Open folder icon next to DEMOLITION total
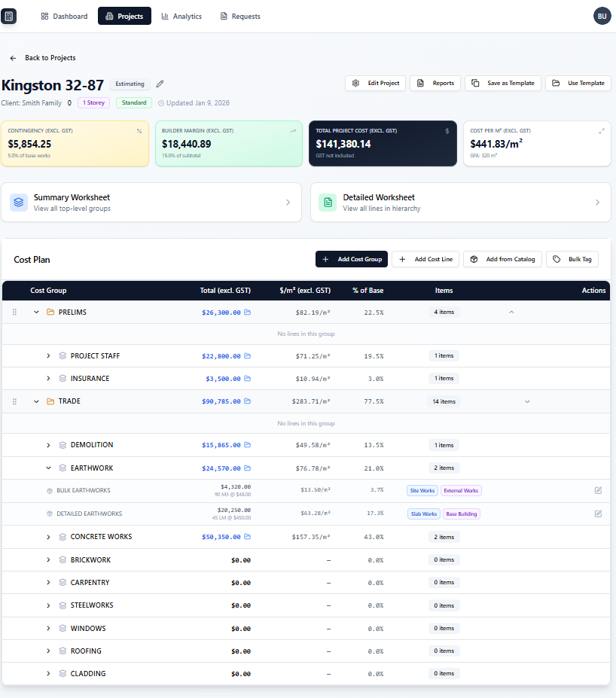Viewport: 616px width, 698px height. [248, 445]
